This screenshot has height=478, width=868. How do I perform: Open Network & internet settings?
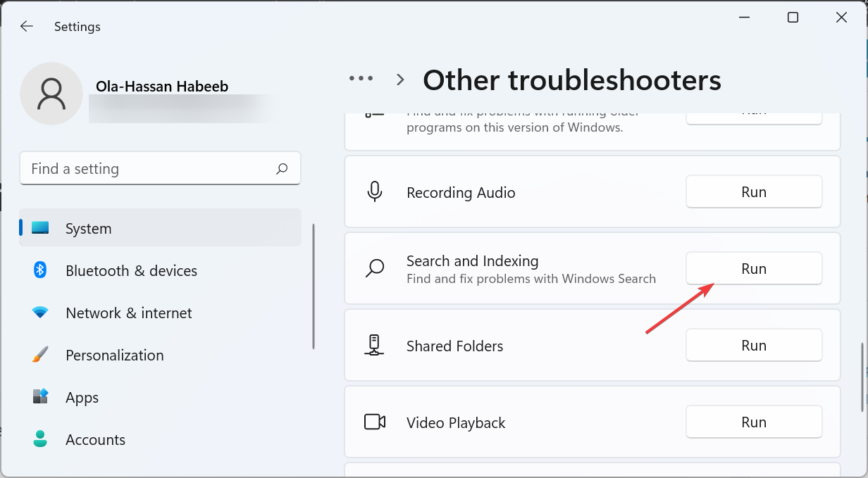pos(160,313)
